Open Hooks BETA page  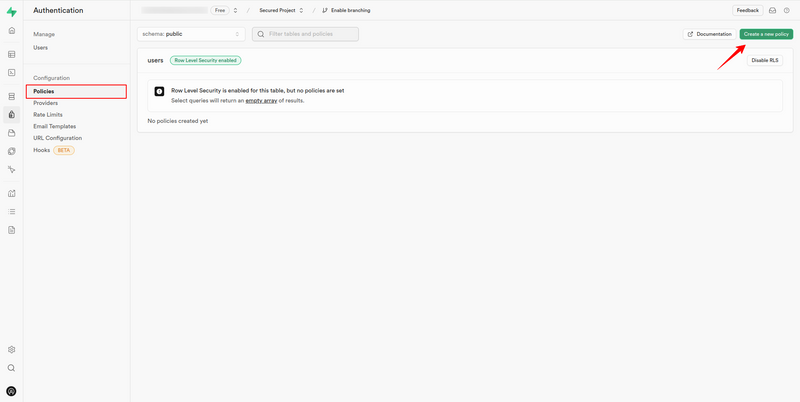[54, 150]
